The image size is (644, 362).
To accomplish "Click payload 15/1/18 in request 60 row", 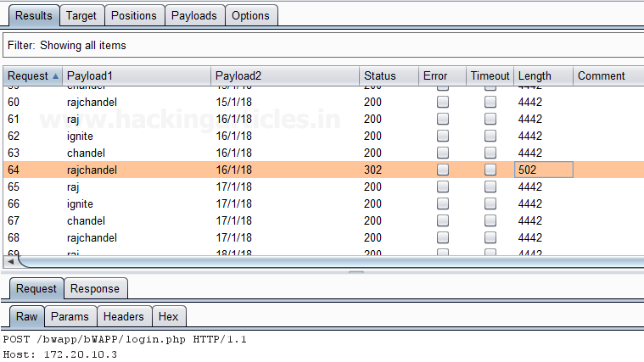I will [234, 102].
